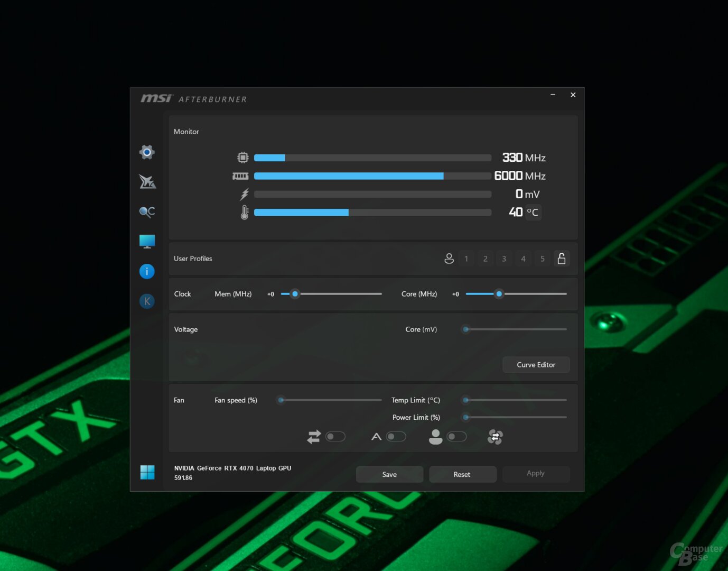Switch to profile slot 5
This screenshot has width=728, height=571.
point(542,259)
